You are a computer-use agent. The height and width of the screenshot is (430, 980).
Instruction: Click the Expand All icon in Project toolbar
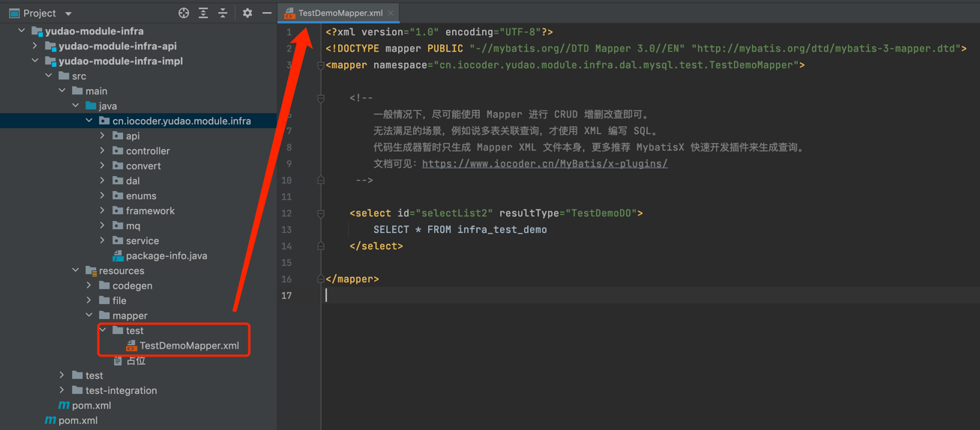coord(203,13)
